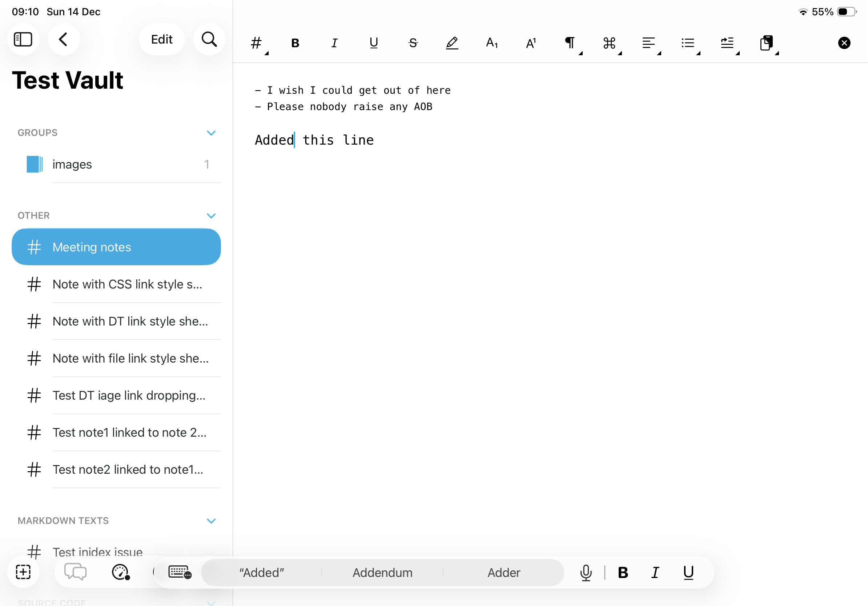Collapse the MARKDOWN TEXTS section
The width and height of the screenshot is (868, 606).
click(x=211, y=521)
